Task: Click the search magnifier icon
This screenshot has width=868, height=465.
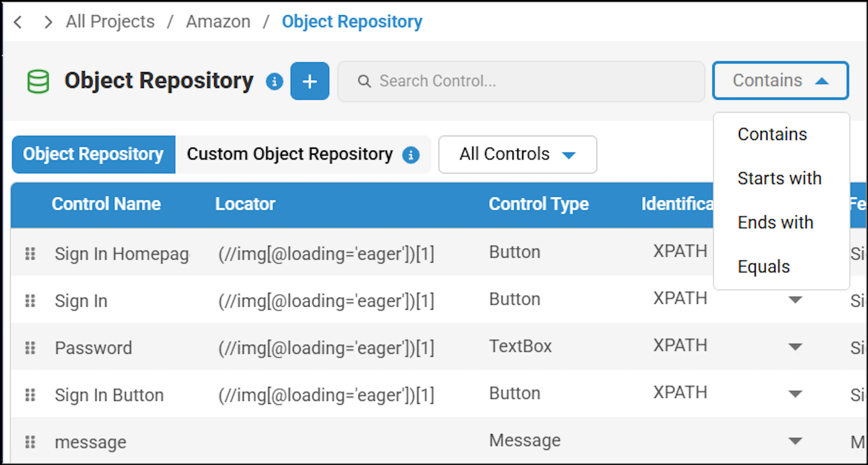Action: tap(364, 81)
